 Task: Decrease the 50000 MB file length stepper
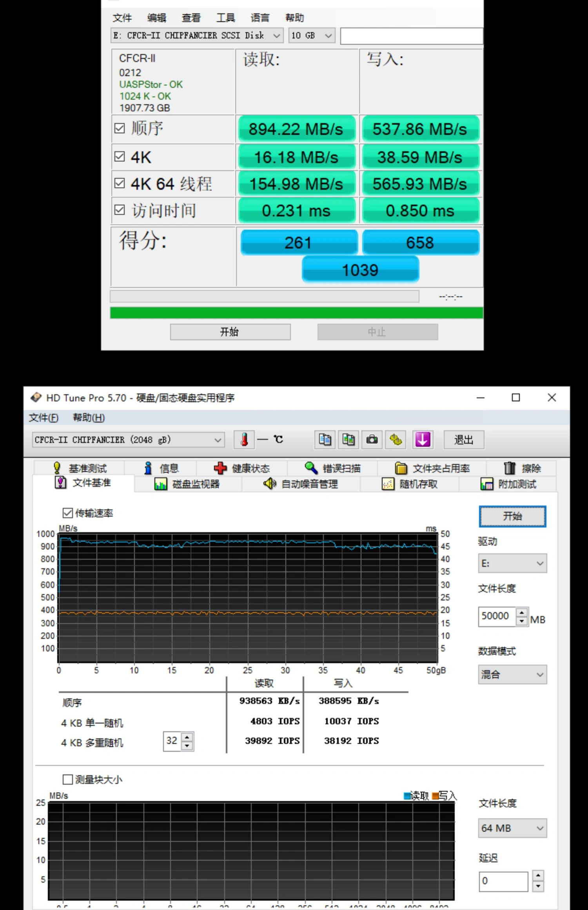(522, 621)
